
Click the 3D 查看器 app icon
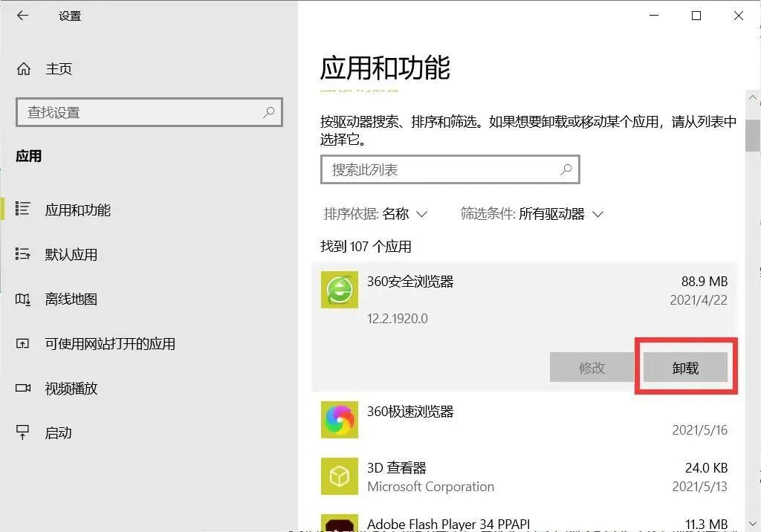339,476
